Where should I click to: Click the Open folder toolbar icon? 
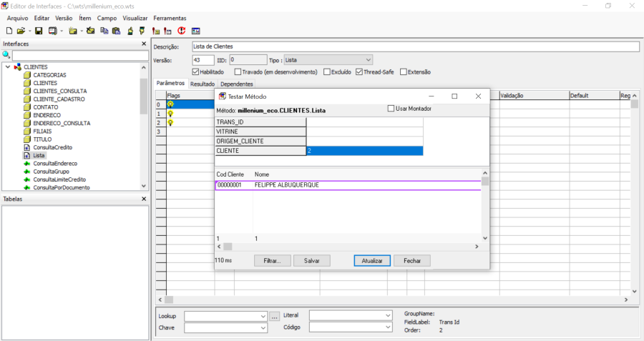21,31
